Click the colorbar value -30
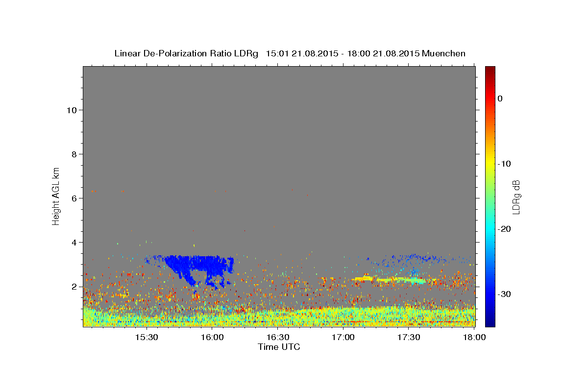The height and width of the screenshot is (392, 588). [x=505, y=294]
